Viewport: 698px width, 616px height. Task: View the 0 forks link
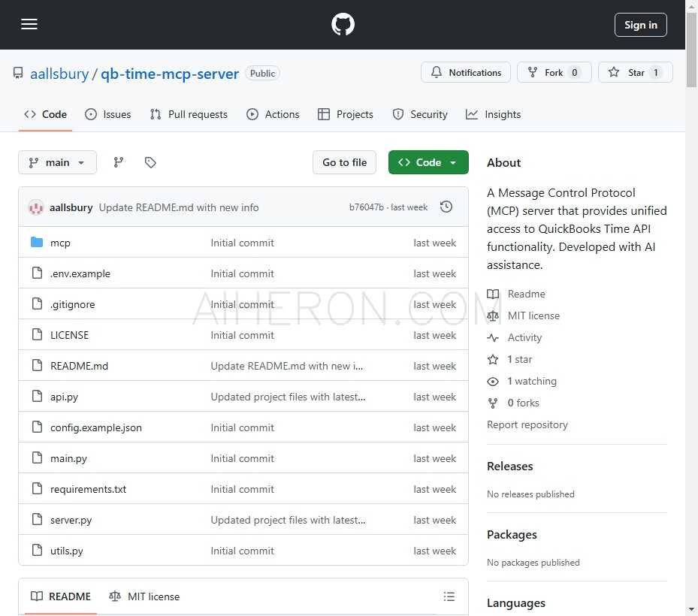[524, 403]
